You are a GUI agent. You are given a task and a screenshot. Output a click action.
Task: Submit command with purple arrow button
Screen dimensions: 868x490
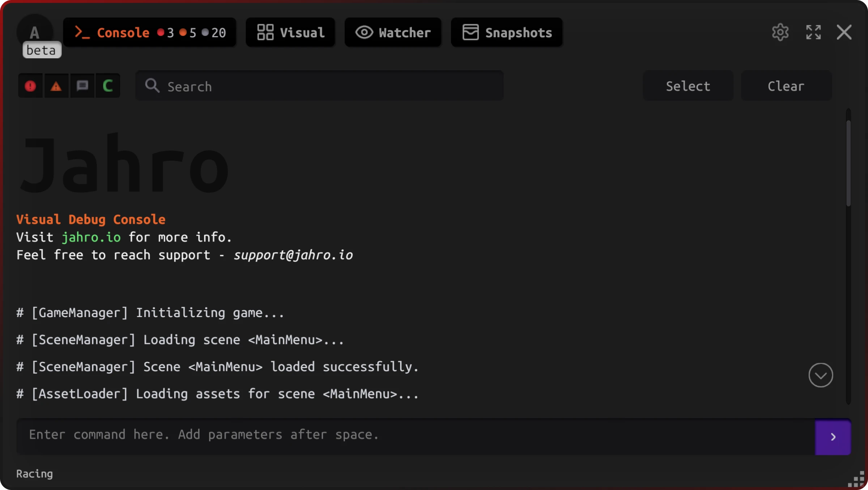click(833, 437)
